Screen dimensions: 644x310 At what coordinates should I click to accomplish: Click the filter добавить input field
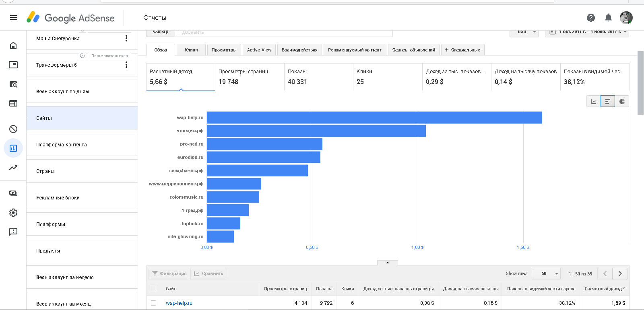click(x=284, y=33)
